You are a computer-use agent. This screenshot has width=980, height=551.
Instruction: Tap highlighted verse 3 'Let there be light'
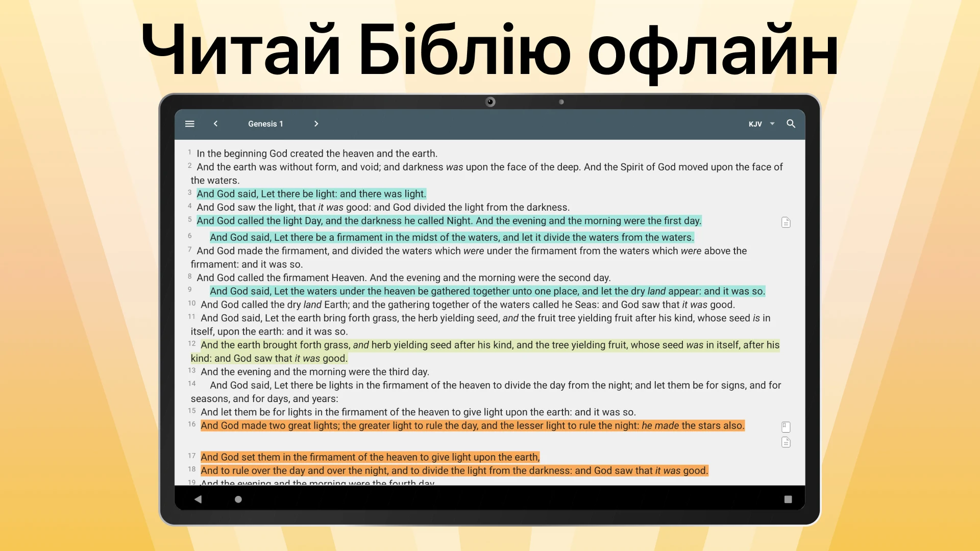tap(311, 194)
